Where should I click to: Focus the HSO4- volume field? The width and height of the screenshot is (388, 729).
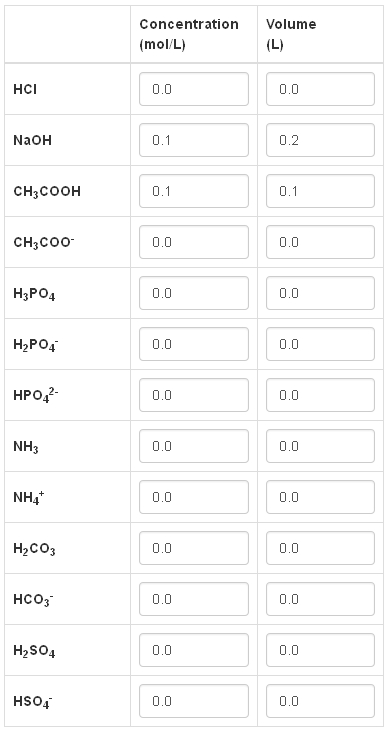pyautogui.click(x=320, y=701)
